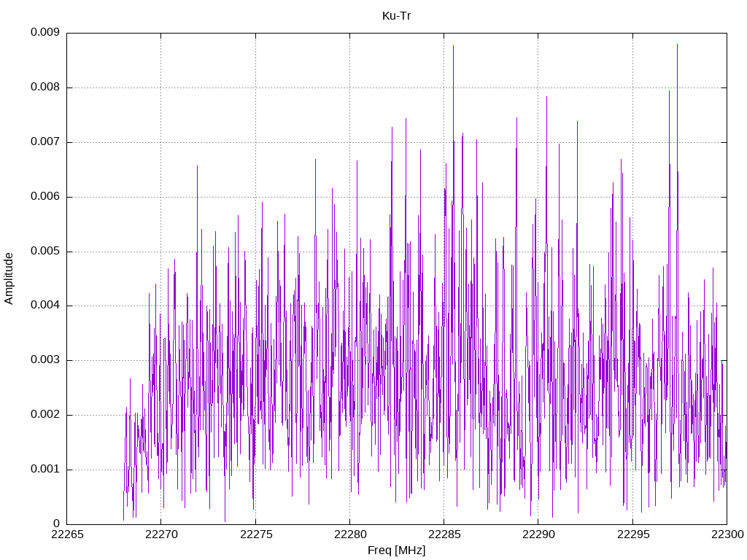Click the x-axis tick label 22285
The width and height of the screenshot is (747, 560).
444,534
